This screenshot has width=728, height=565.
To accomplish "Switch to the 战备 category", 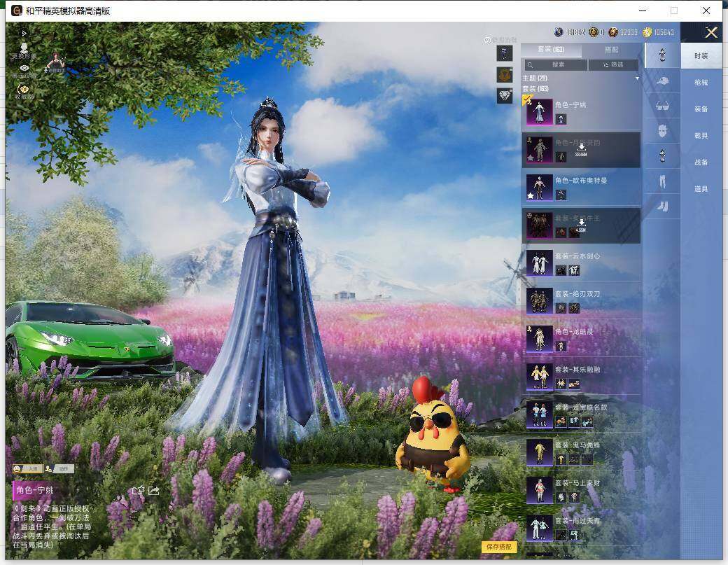I will pyautogui.click(x=701, y=162).
